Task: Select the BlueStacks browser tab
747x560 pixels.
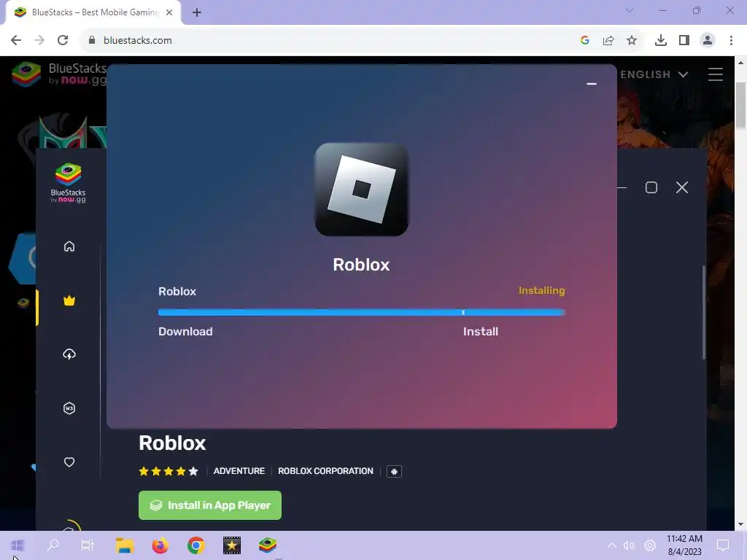Action: tap(93, 12)
